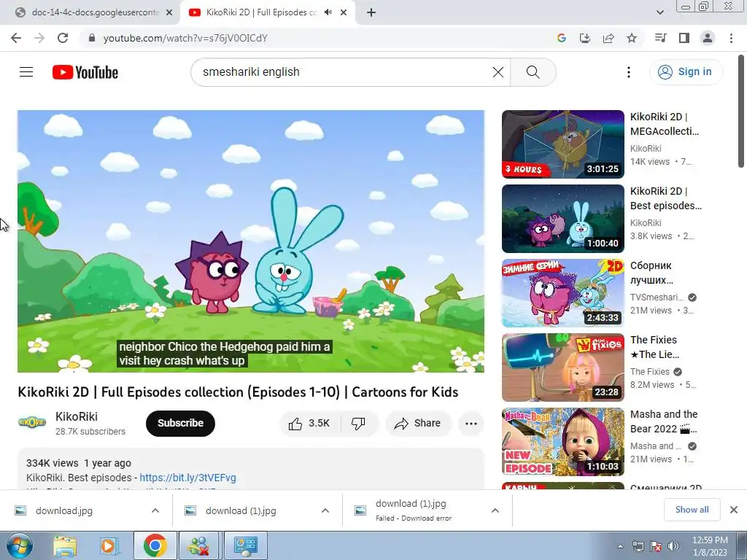This screenshot has width=747, height=560.
Task: Bookmark this page with the star icon
Action: pyautogui.click(x=632, y=38)
